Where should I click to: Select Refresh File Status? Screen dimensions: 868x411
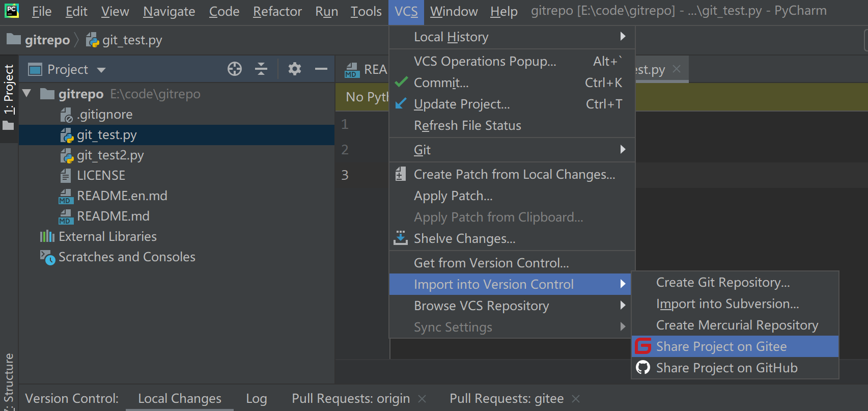coord(512,125)
